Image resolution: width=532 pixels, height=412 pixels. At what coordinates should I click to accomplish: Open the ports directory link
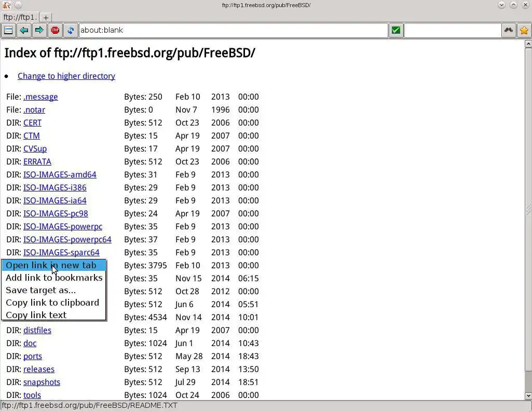(x=33, y=356)
